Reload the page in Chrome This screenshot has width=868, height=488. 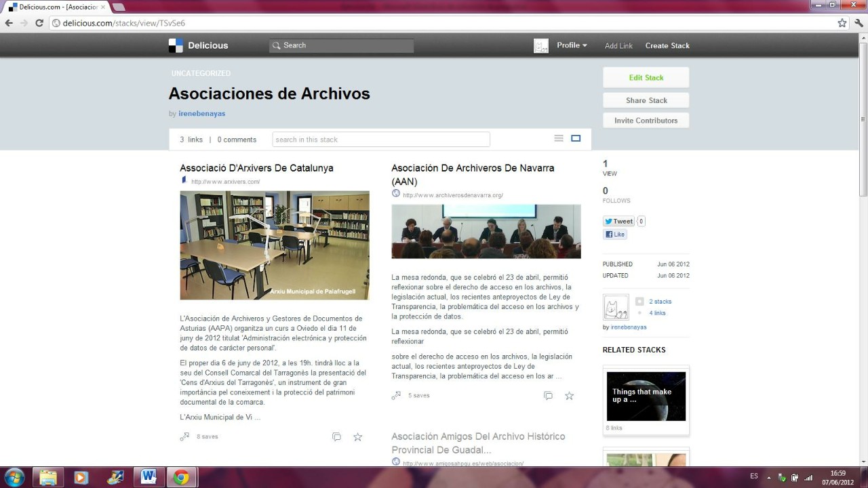tap(39, 23)
